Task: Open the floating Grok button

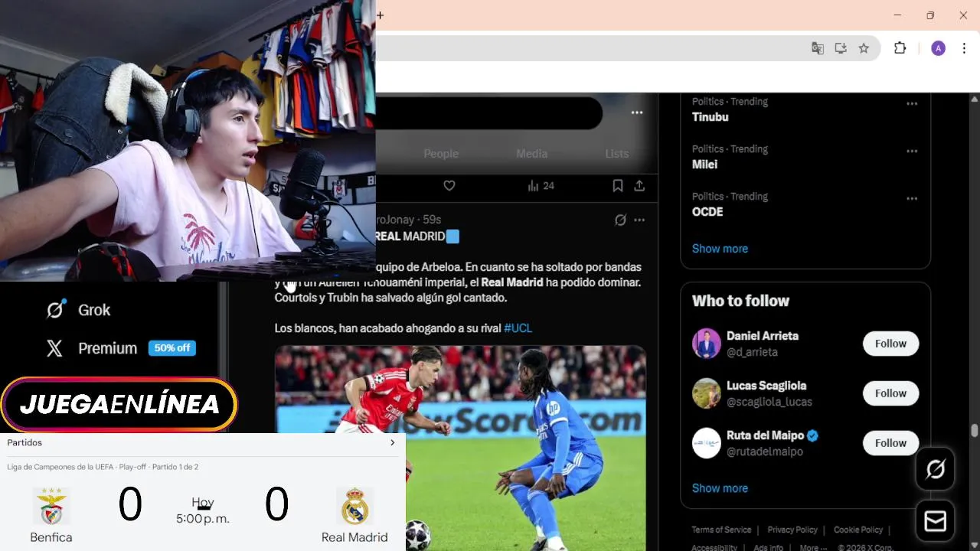Action: tap(936, 469)
